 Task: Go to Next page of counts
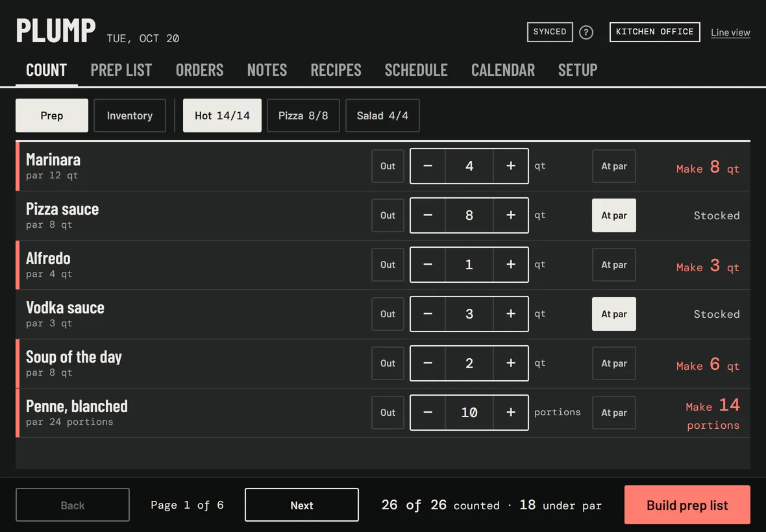pos(301,505)
